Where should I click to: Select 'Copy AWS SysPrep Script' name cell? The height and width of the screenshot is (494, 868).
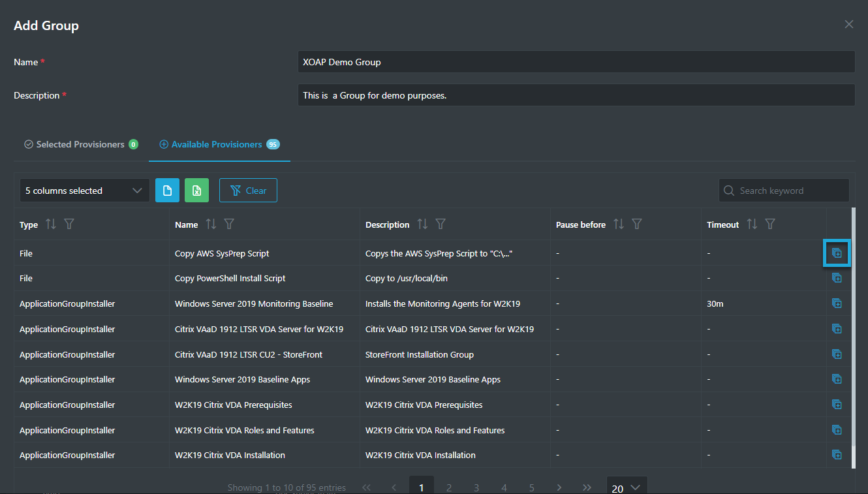[222, 253]
